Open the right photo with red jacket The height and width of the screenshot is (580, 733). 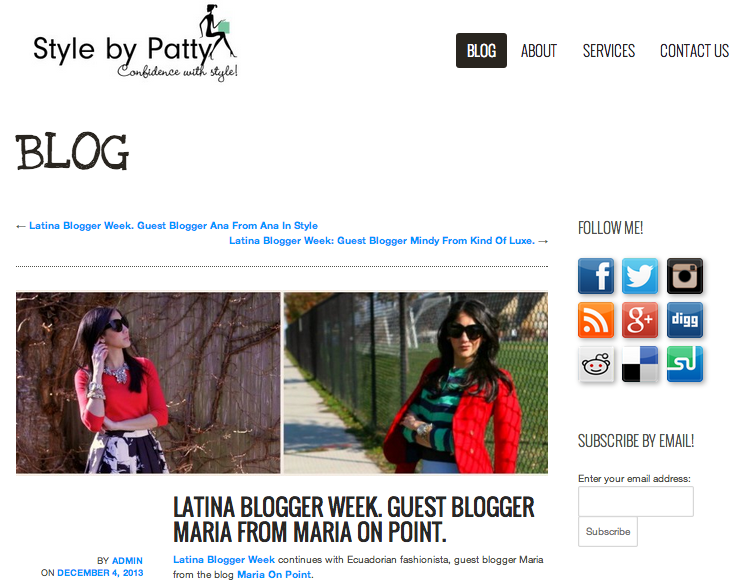tap(416, 383)
